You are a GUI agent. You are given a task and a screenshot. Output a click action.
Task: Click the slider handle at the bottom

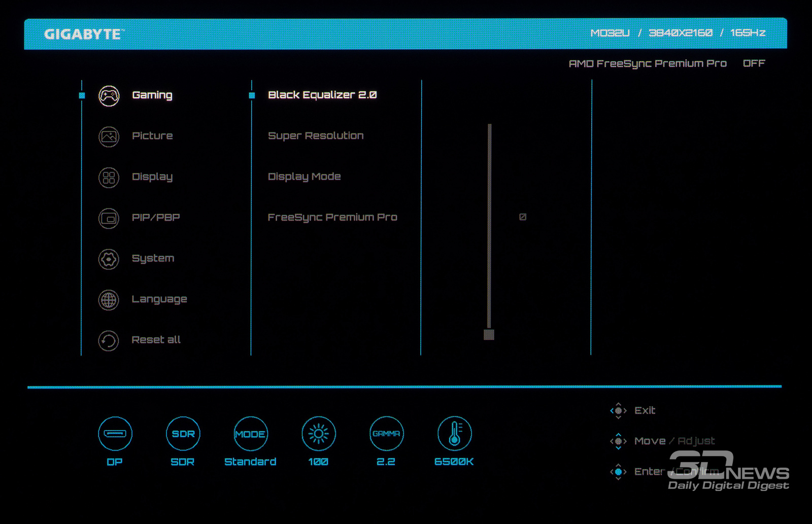[x=489, y=334]
